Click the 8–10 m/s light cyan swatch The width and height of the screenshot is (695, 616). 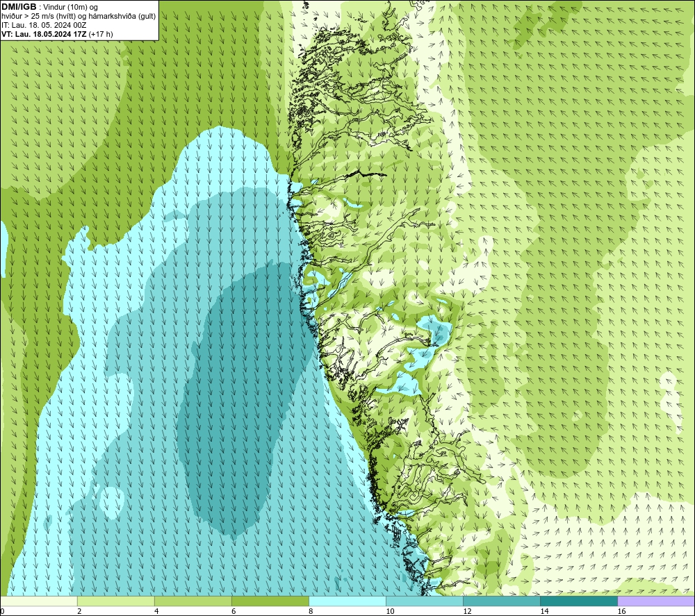coord(347,601)
